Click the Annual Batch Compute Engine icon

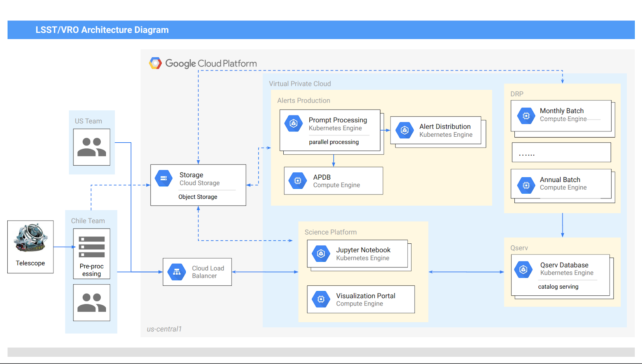tap(526, 185)
